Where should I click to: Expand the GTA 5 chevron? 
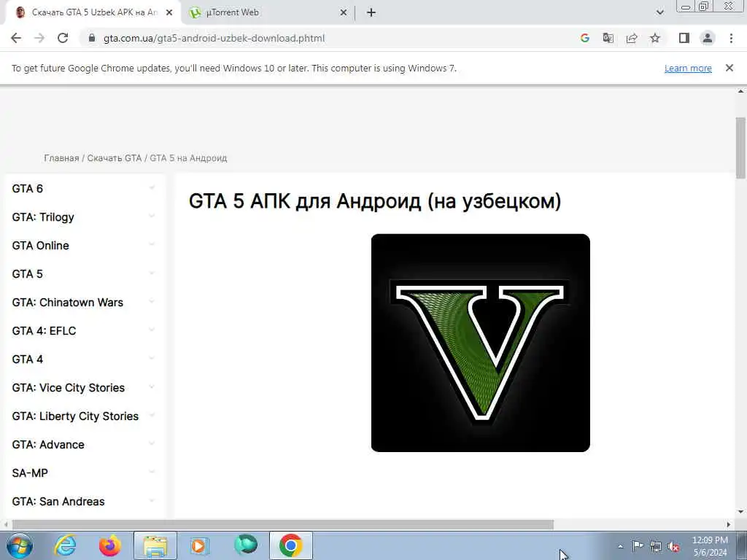coord(152,273)
